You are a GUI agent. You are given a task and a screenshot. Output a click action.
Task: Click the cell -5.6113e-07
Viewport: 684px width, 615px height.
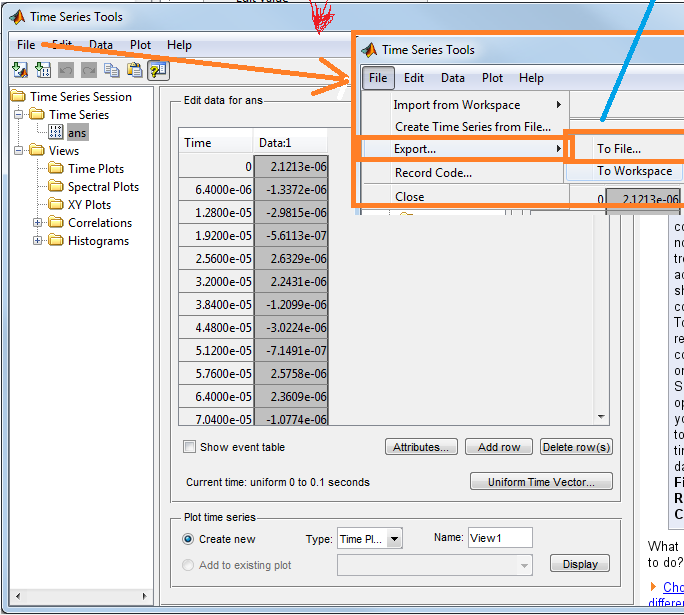point(291,236)
